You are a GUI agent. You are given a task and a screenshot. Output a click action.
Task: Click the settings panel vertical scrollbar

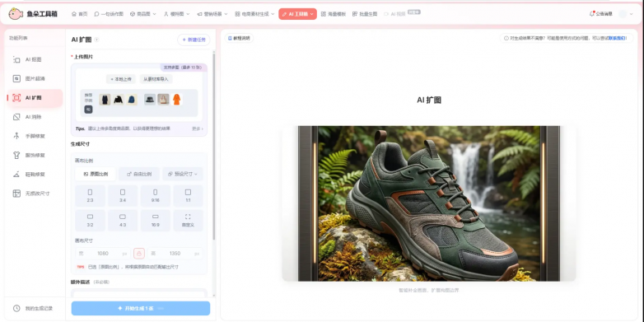pos(213,146)
